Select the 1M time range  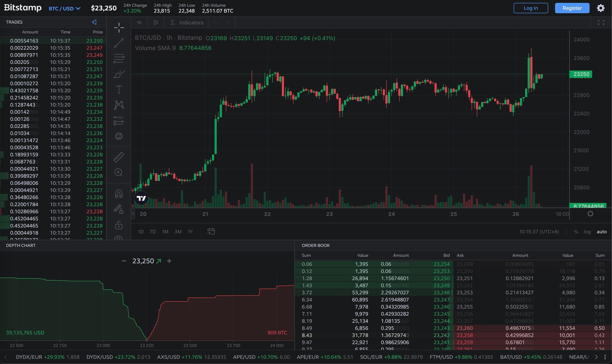click(x=165, y=232)
